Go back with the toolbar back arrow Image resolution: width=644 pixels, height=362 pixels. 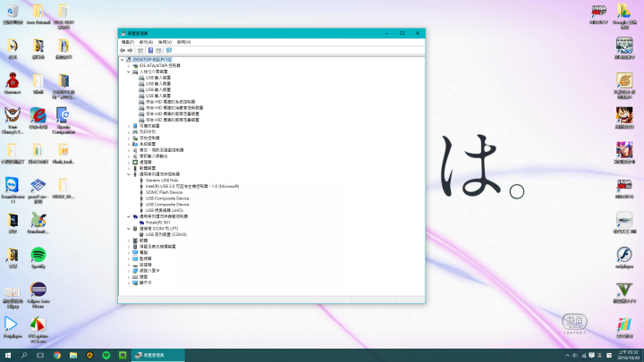(123, 50)
